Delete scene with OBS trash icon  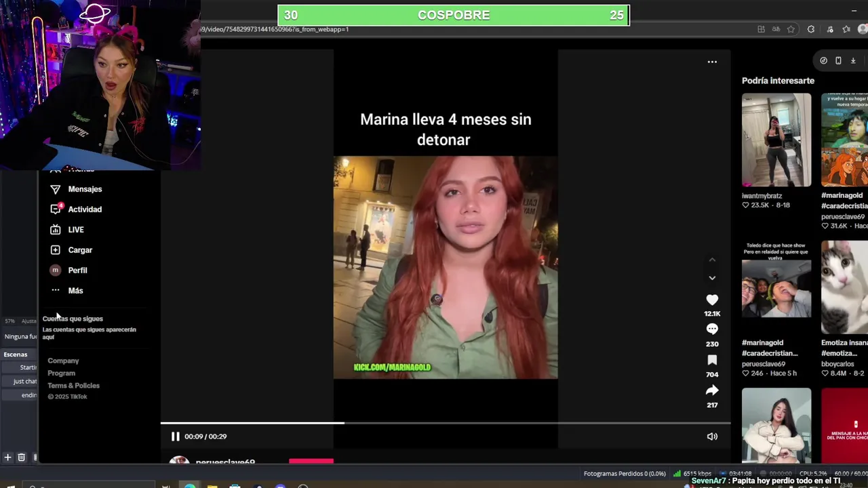pyautogui.click(x=21, y=457)
